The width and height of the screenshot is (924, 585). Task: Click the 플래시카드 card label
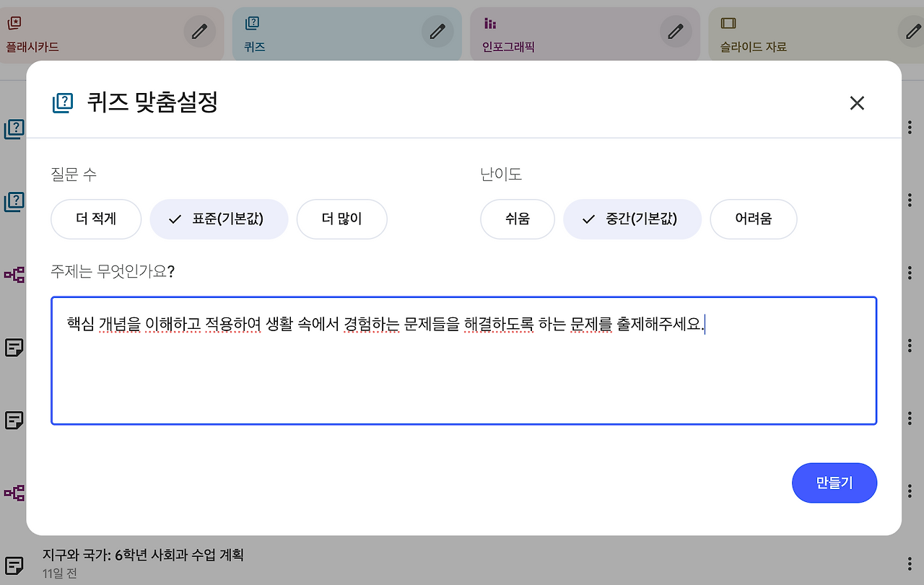(x=32, y=47)
